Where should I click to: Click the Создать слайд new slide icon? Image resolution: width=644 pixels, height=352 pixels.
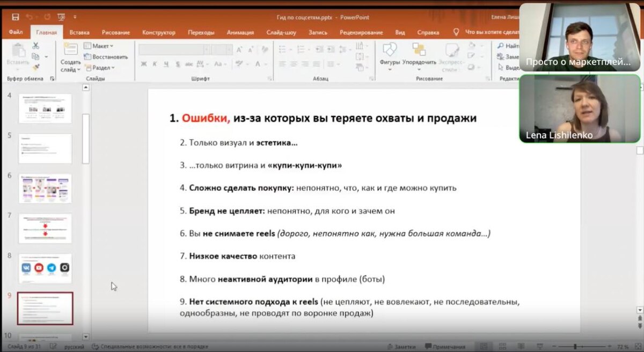point(71,49)
